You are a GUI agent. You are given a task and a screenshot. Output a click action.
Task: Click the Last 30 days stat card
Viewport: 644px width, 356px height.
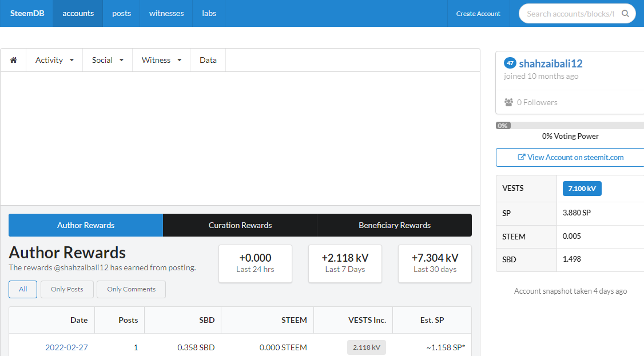click(x=435, y=264)
